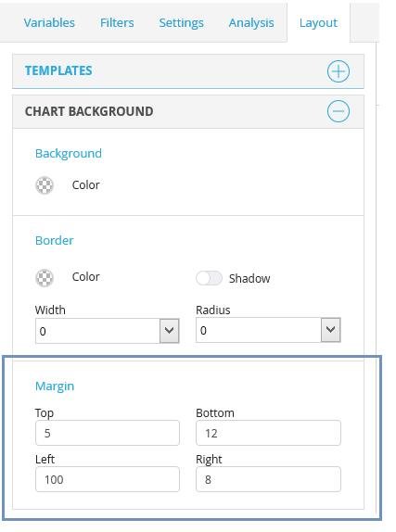Viewport: 396px width, 532px height.
Task: Open the border Radius dropdown arrow
Action: (x=330, y=330)
